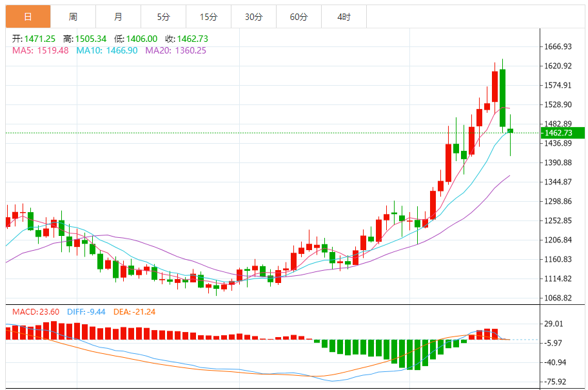Click the 1298.86 price axis label
This screenshot has width=588, height=390.
(558, 201)
